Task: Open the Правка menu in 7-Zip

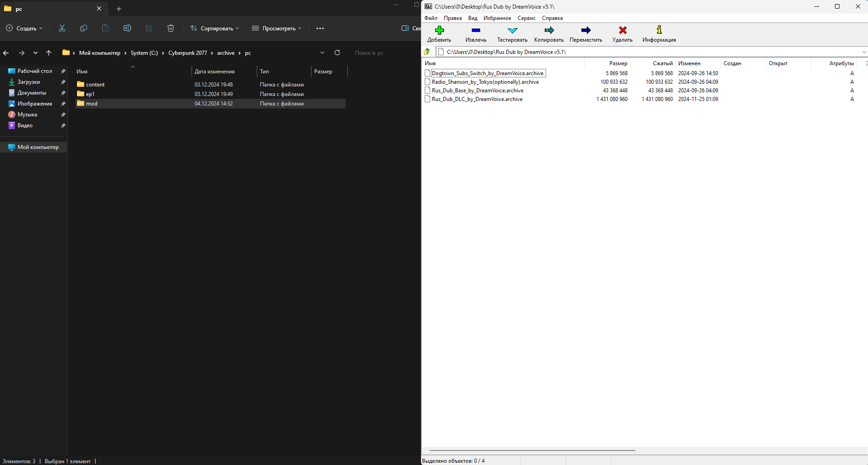Action: coord(453,18)
